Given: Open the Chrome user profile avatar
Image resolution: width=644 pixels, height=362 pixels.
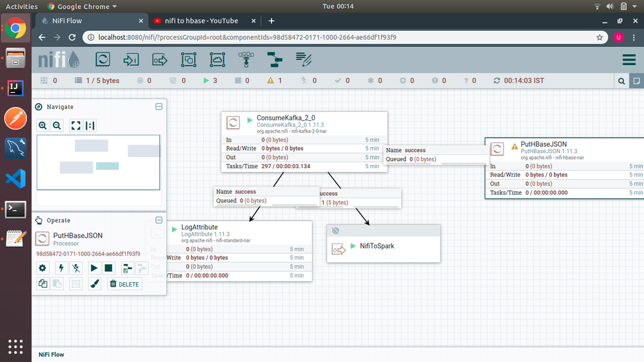Looking at the screenshot, I should click(618, 37).
